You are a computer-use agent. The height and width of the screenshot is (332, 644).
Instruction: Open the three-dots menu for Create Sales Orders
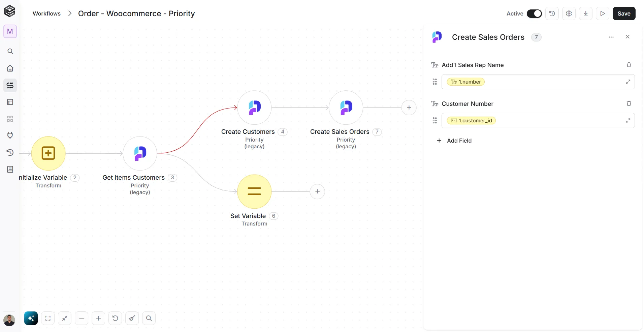click(x=611, y=37)
